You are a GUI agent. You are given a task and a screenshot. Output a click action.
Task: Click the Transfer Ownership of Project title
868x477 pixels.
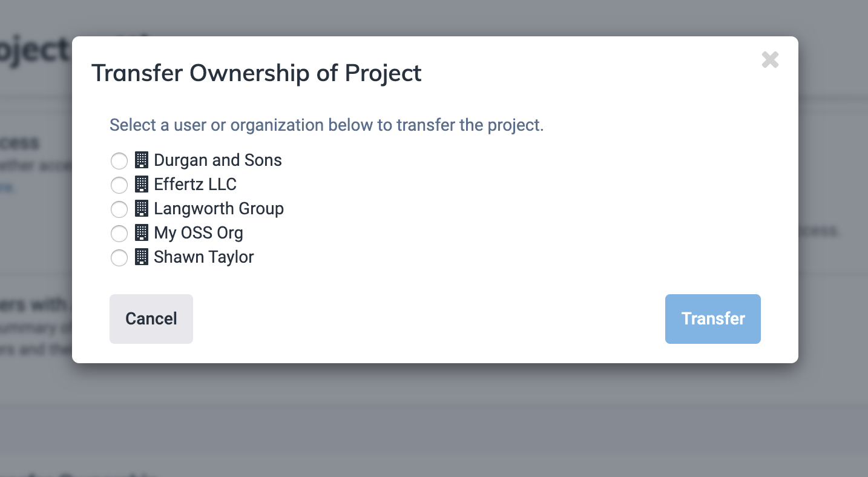(x=257, y=73)
